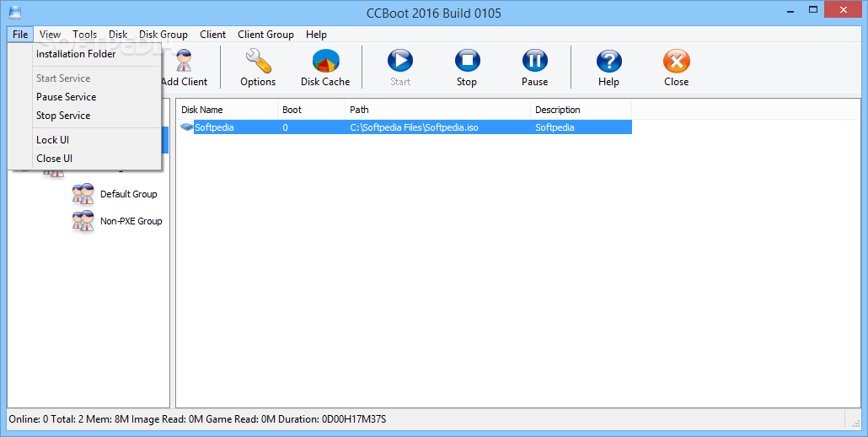Open the View menu
Image resolution: width=868 pixels, height=437 pixels.
pos(51,35)
